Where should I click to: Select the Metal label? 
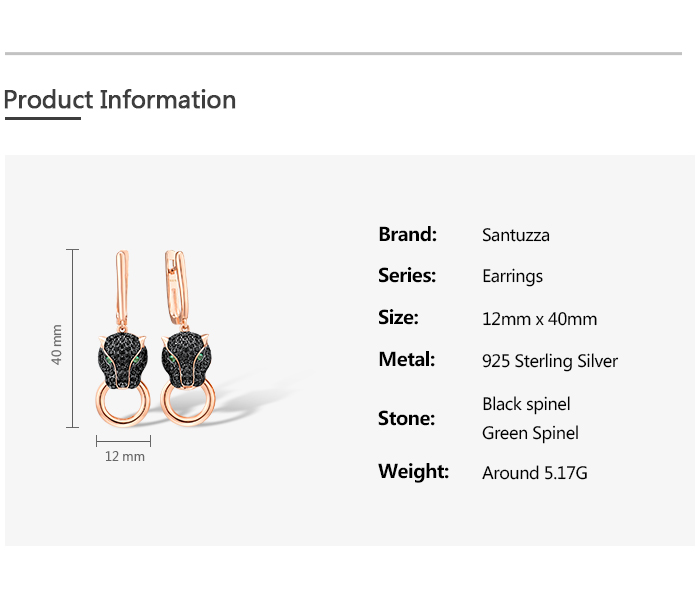pos(406,360)
